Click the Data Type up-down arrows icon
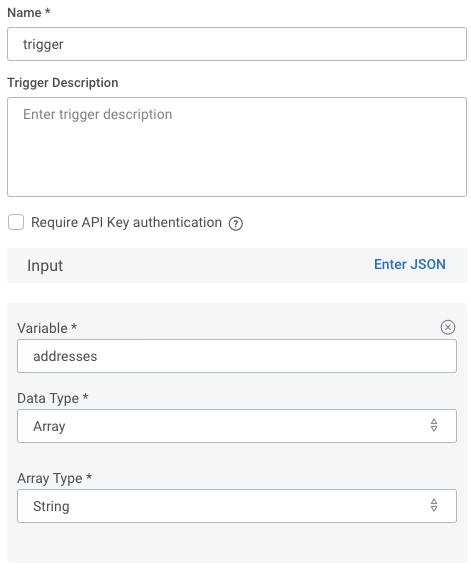Screen dimensions: 471x568 pyautogui.click(x=434, y=425)
